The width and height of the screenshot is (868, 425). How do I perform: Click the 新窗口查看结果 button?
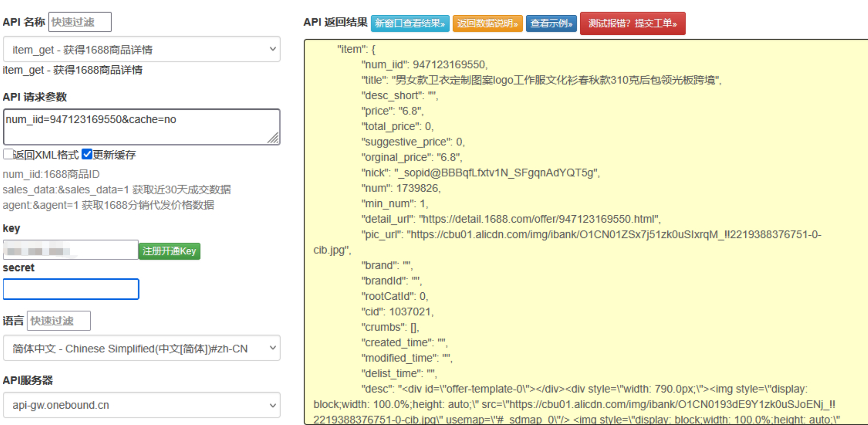[410, 23]
